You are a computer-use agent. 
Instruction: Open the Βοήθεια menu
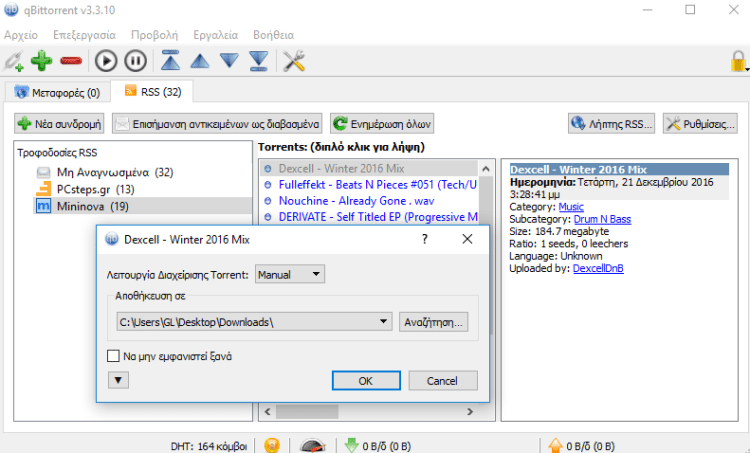(274, 35)
